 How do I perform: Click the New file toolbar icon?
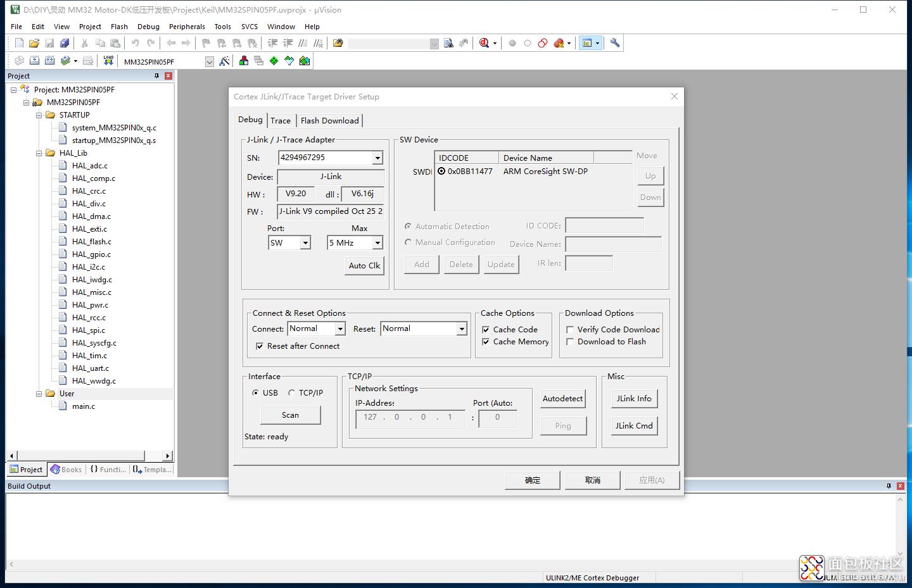tap(19, 43)
